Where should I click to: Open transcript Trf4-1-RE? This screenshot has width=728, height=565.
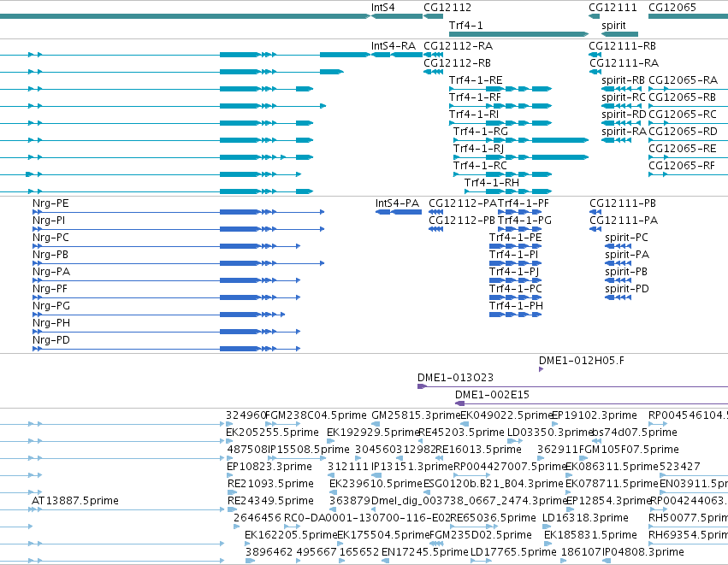476,80
